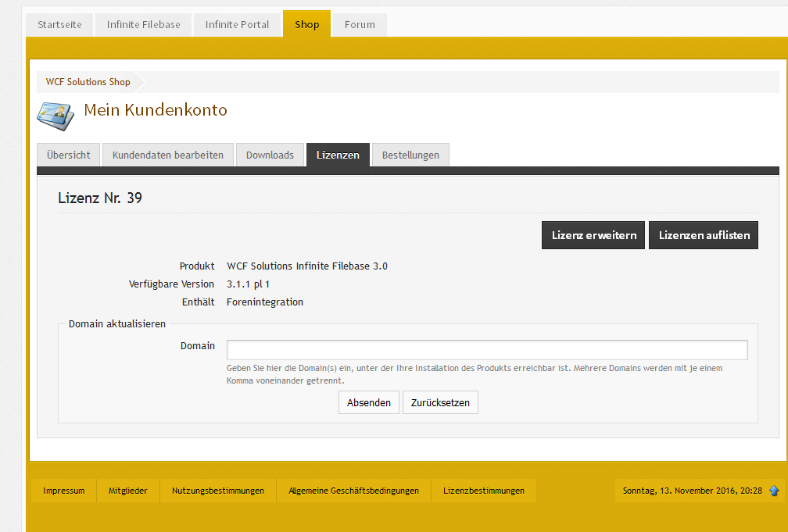Go to the Forum tab
Screen dimensions: 788x532
click(360, 24)
